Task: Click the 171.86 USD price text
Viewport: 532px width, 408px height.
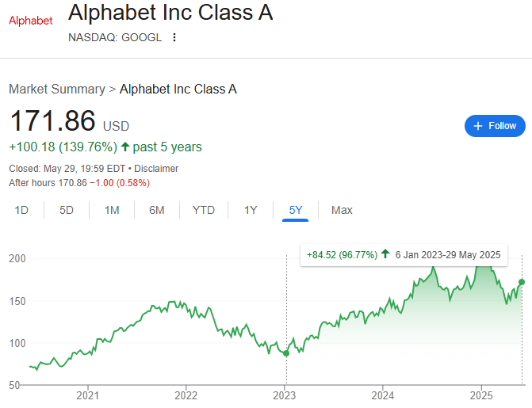Action: tap(69, 123)
